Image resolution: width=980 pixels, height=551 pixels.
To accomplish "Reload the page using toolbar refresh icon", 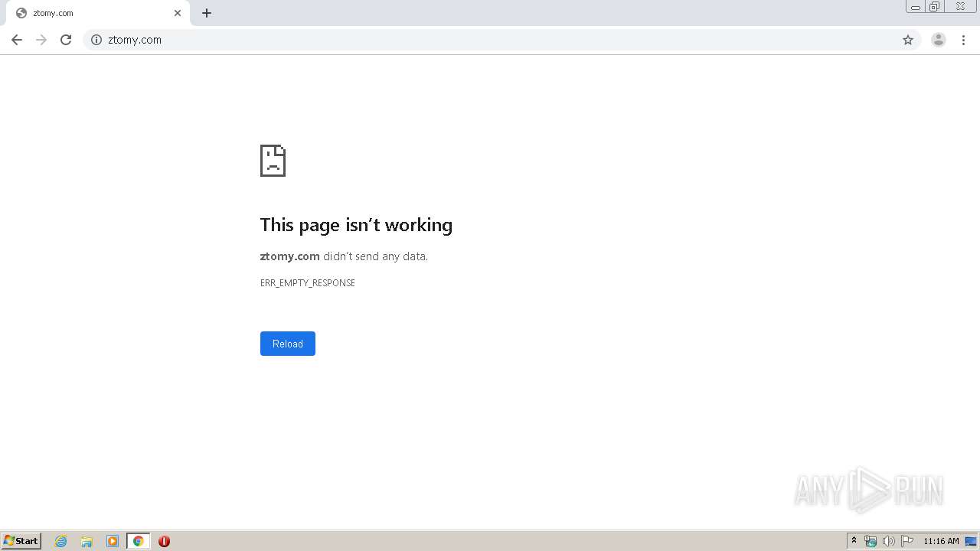I will tap(66, 40).
